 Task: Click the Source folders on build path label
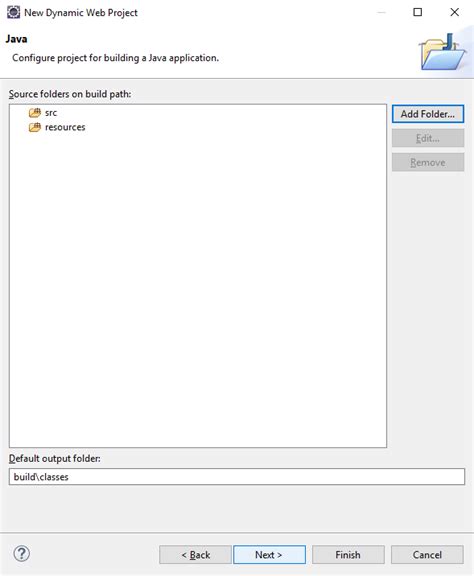70,94
